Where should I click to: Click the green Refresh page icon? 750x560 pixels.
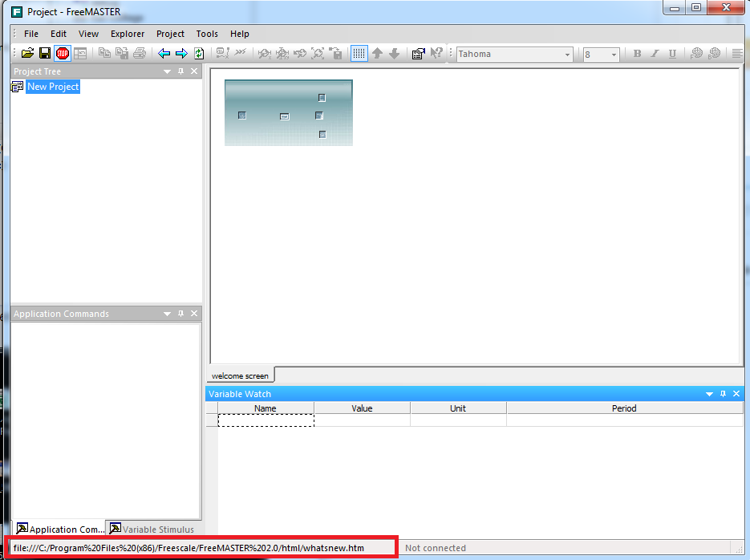[199, 53]
